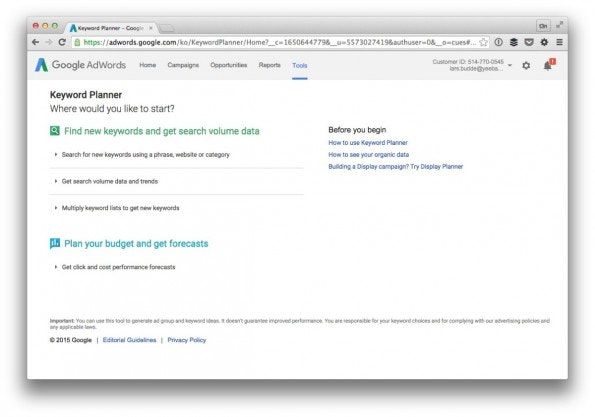Viewport: 595px width, 417px height.
Task: Reload the page with refresh icon
Action: (x=62, y=42)
